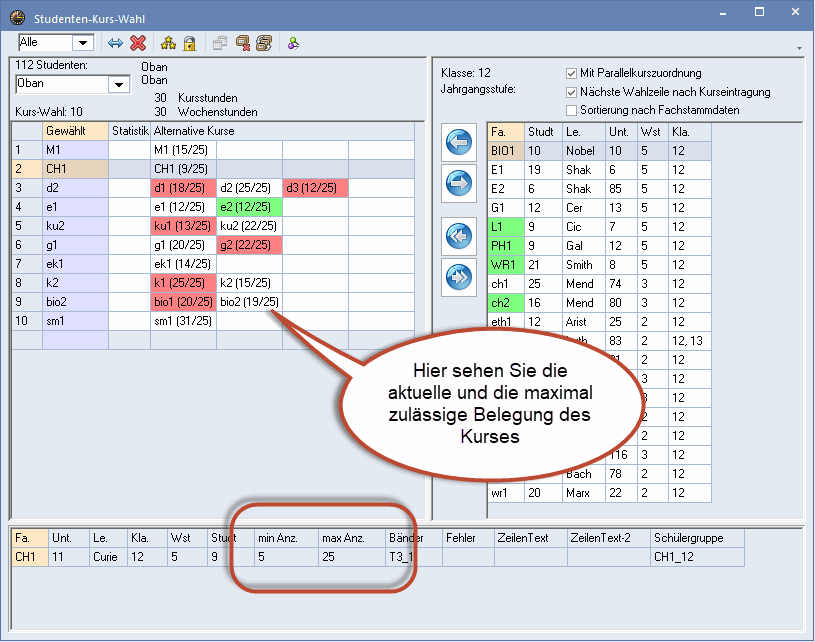Select green alternative course e2 (12/25)
This screenshot has height=642, width=815.
tap(249, 207)
